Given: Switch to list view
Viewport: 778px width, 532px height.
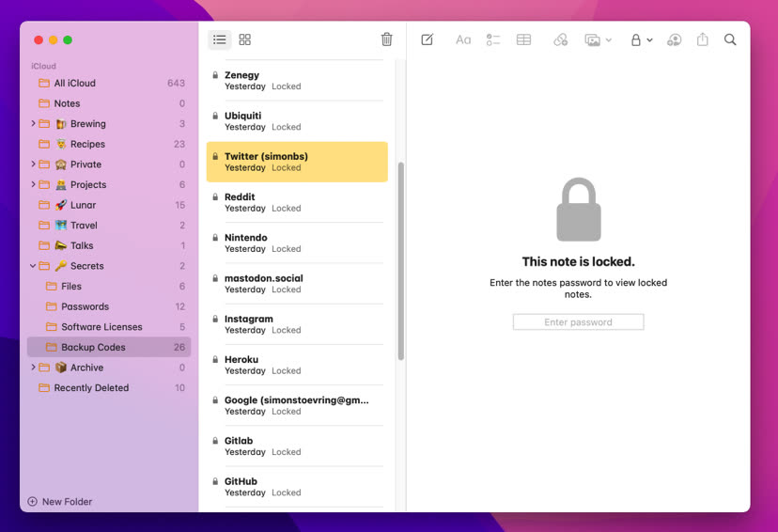Looking at the screenshot, I should coord(219,39).
